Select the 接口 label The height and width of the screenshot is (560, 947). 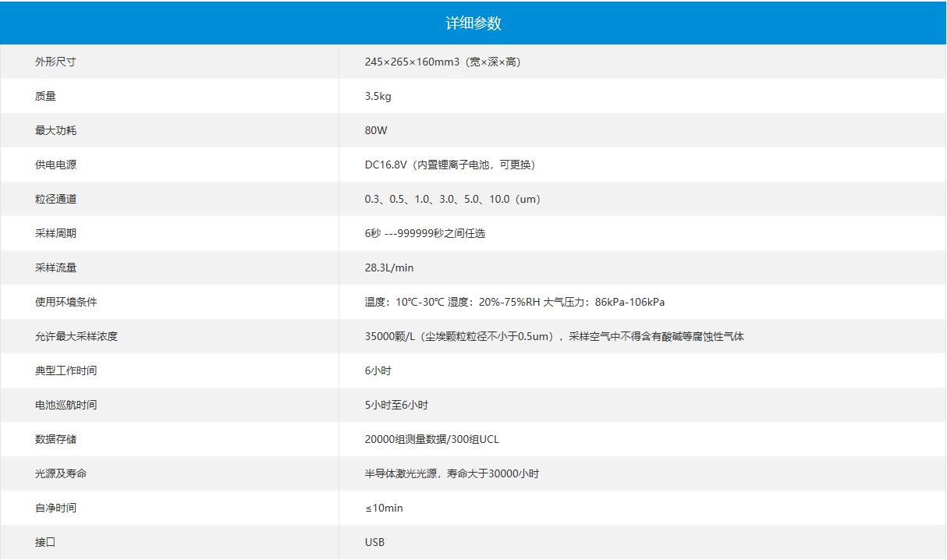45,542
